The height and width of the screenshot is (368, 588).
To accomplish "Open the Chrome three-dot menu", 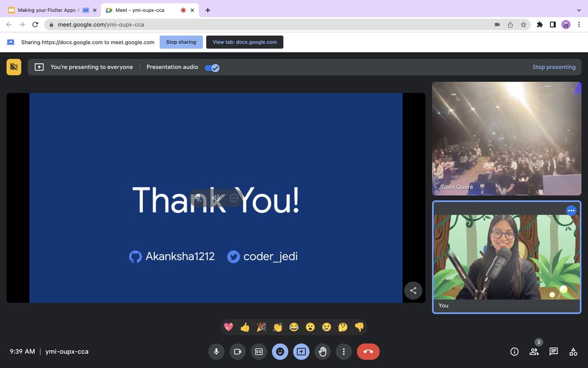I will [579, 25].
